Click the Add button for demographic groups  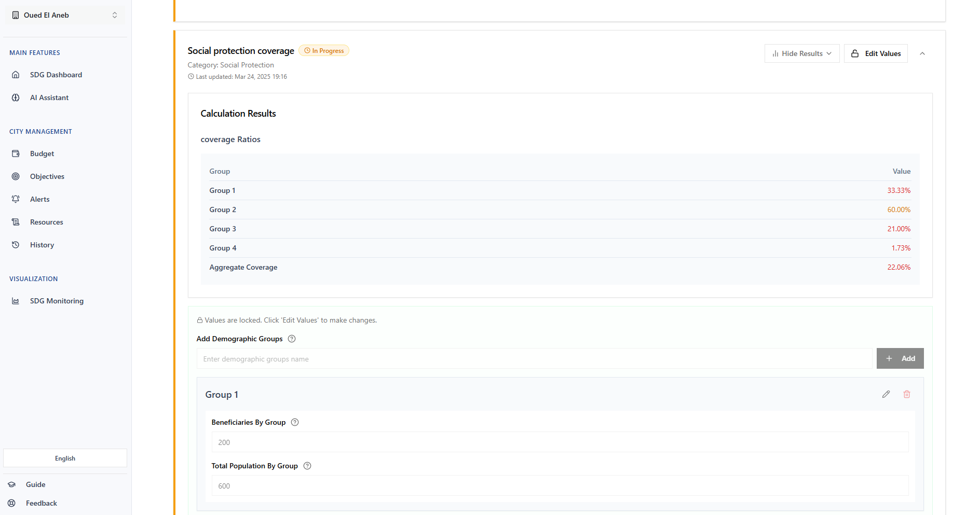tap(900, 358)
